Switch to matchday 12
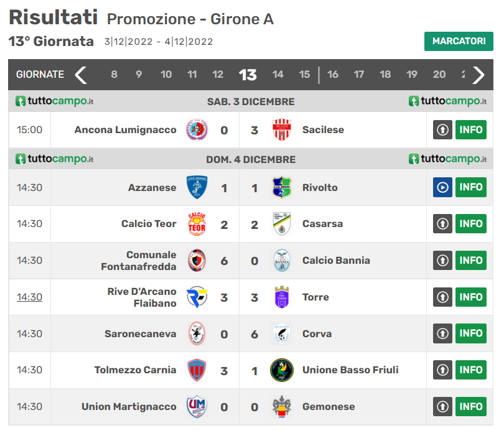The image size is (504, 433). [218, 75]
